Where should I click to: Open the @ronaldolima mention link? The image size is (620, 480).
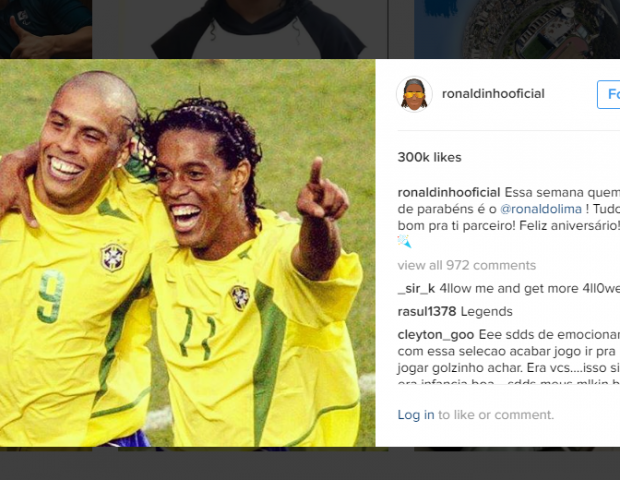click(541, 209)
